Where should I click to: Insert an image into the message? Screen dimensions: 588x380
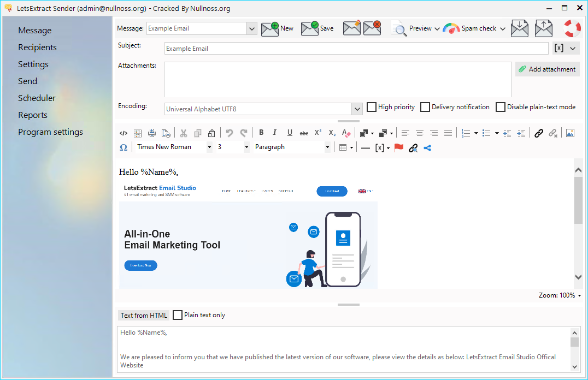coord(570,133)
